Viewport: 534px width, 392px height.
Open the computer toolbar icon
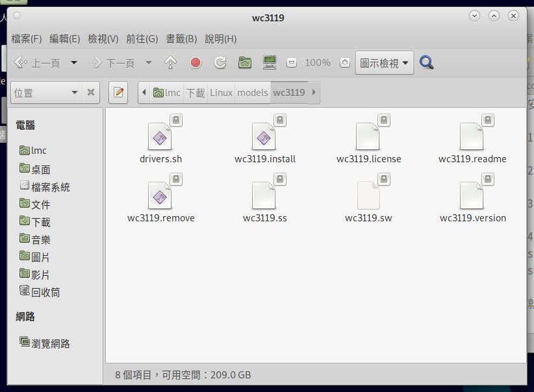(x=270, y=62)
